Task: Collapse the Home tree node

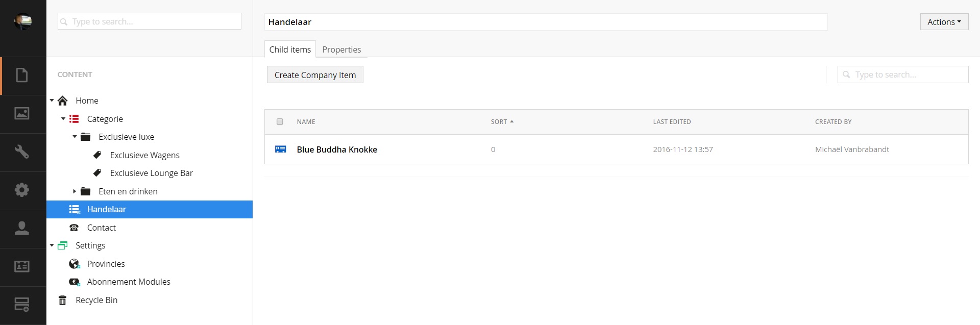Action: point(52,101)
